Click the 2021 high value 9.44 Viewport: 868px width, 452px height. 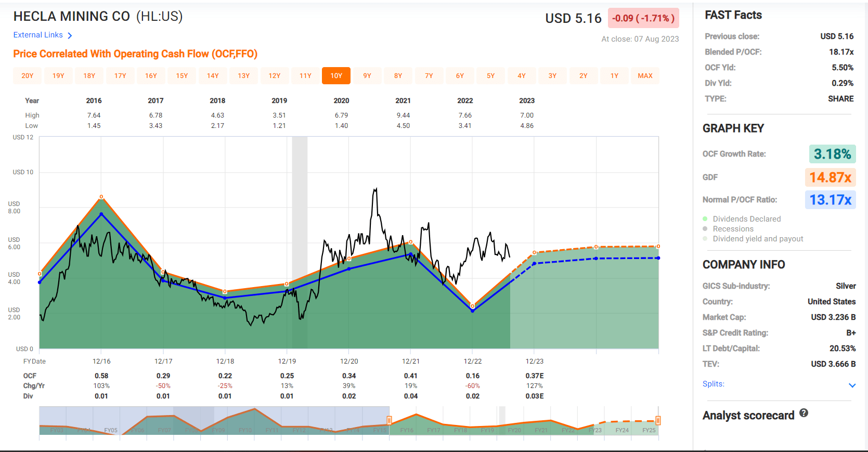[x=403, y=115]
